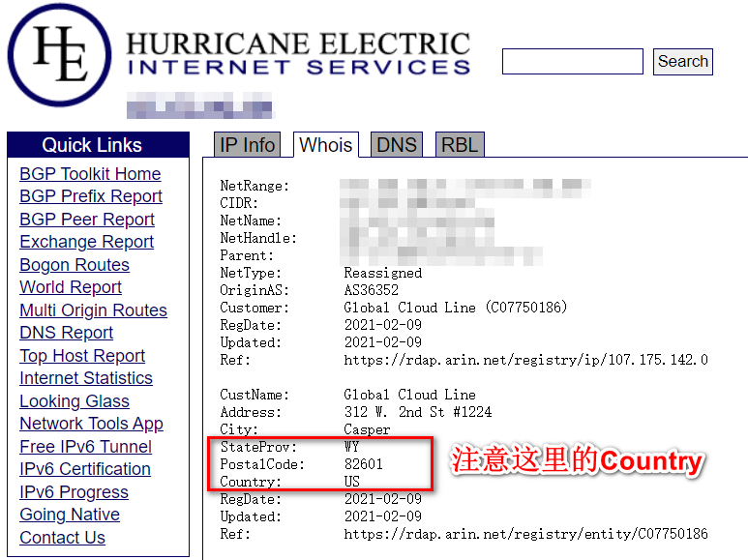Open Exchange Report link
Viewport: 748px width, 560px height.
[86, 242]
